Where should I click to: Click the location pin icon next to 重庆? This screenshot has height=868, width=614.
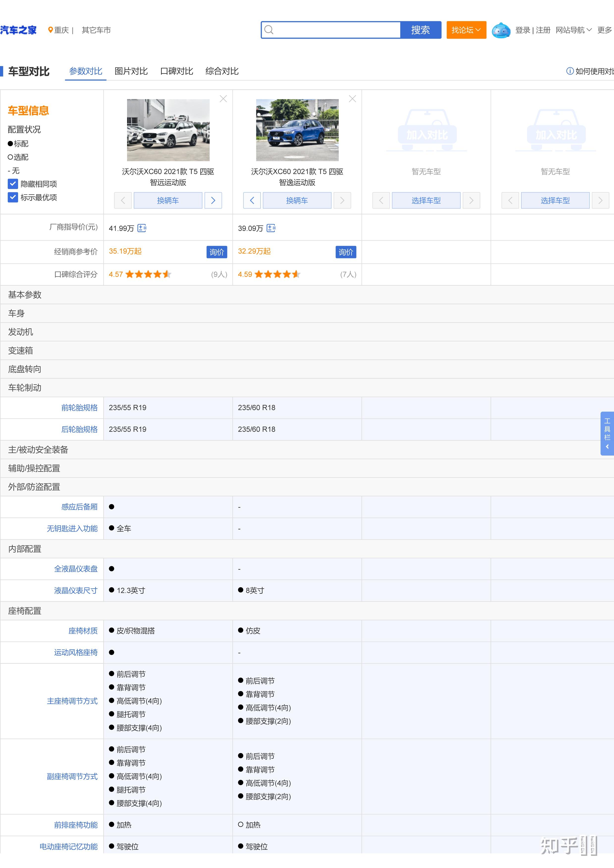pyautogui.click(x=50, y=30)
